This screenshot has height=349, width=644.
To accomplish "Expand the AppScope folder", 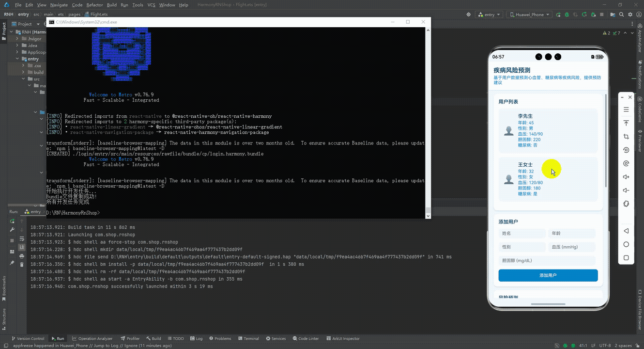I will click(17, 52).
